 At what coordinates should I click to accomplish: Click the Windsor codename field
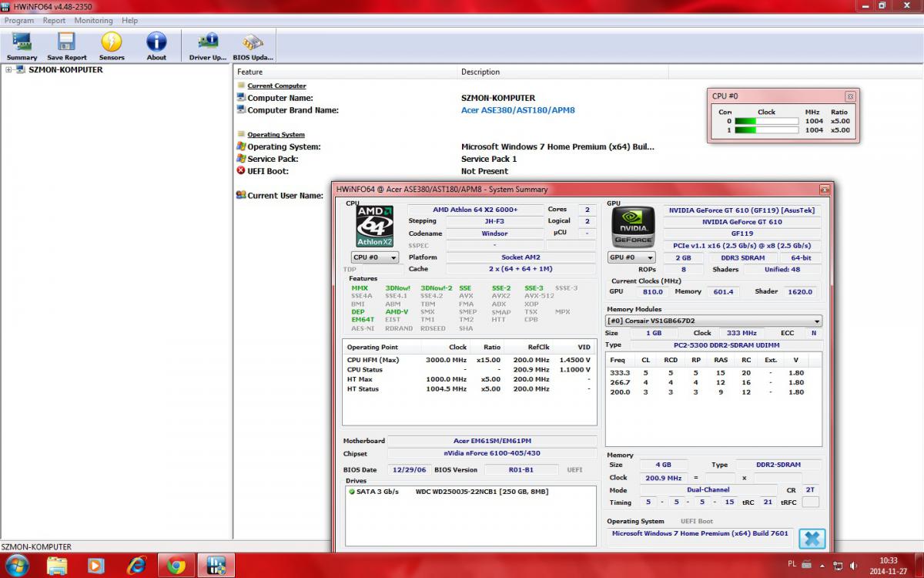(494, 234)
